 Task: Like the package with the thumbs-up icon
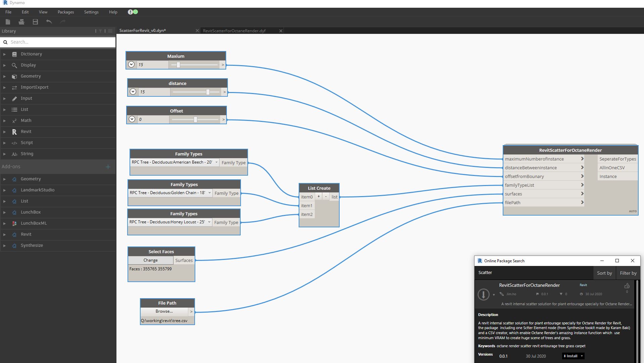click(627, 286)
